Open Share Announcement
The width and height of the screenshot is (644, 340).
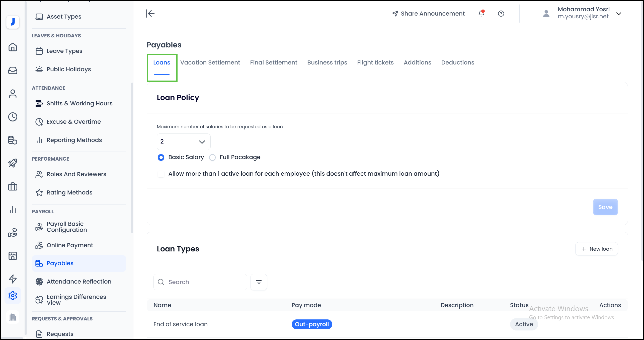coord(428,14)
